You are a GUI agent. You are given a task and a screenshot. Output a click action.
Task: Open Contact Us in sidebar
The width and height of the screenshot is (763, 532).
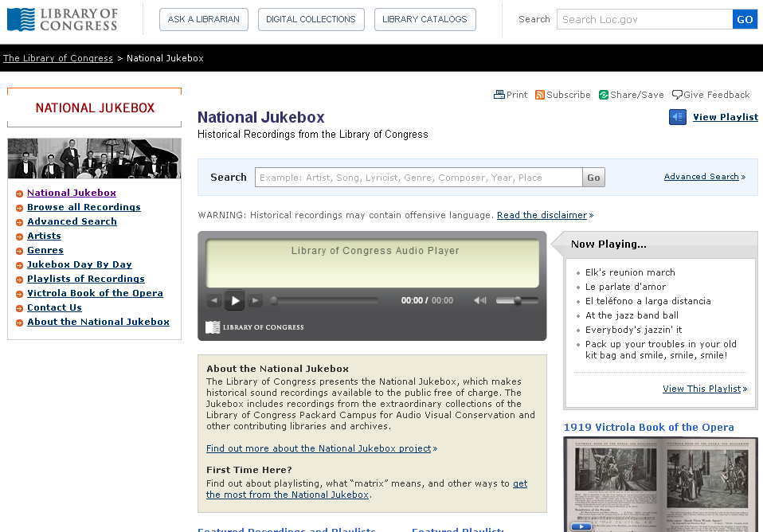click(54, 307)
